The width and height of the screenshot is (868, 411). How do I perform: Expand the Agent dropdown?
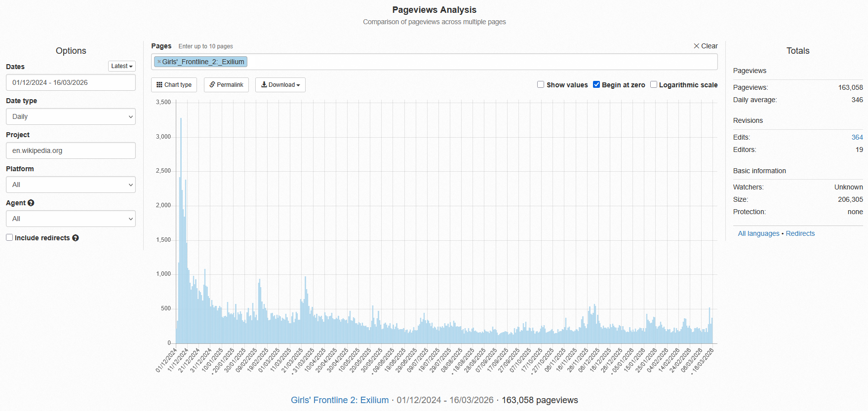coord(71,219)
